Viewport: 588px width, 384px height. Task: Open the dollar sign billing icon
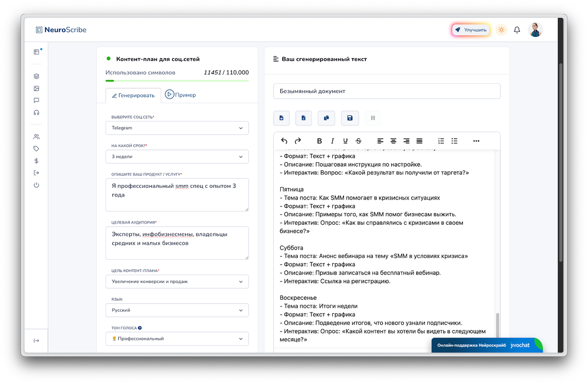pyautogui.click(x=36, y=161)
